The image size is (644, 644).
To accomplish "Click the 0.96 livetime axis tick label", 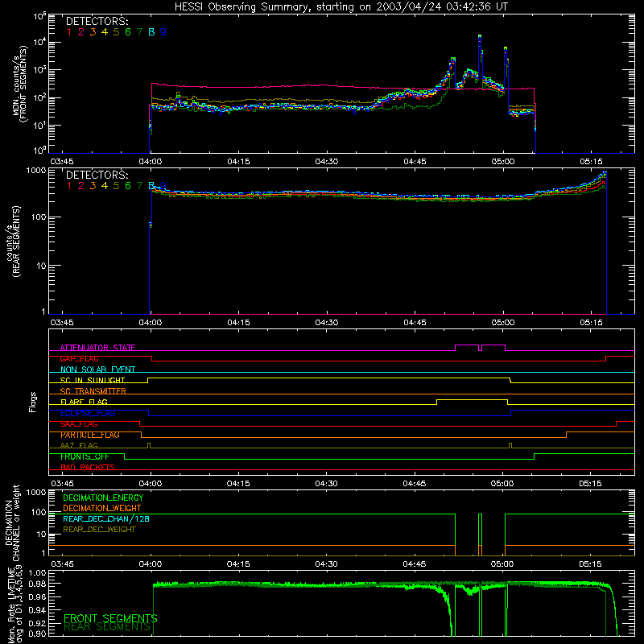I will [38, 597].
